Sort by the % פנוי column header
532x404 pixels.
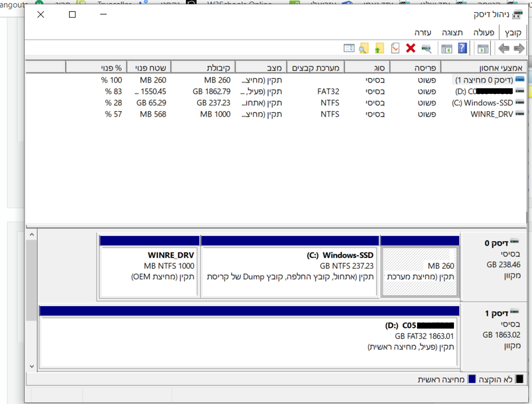(x=96, y=67)
